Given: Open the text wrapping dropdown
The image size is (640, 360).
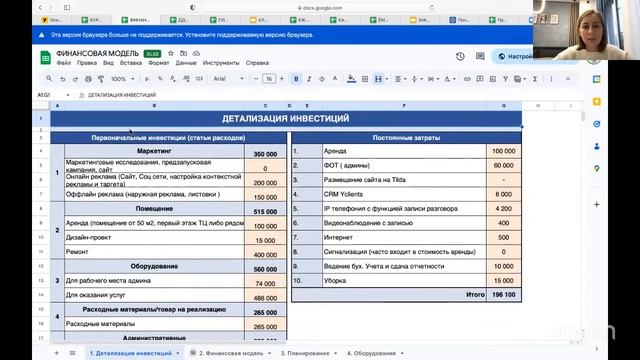Looking at the screenshot, I should 433,79.
